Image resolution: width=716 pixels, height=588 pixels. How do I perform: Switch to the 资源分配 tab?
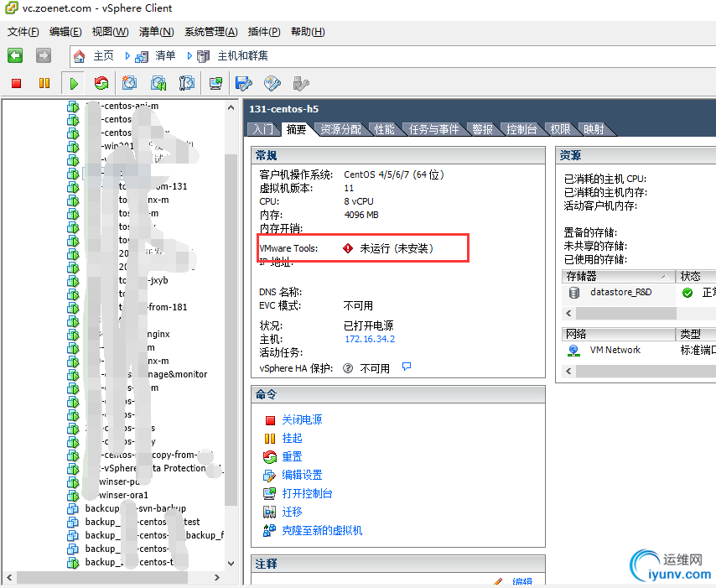340,130
